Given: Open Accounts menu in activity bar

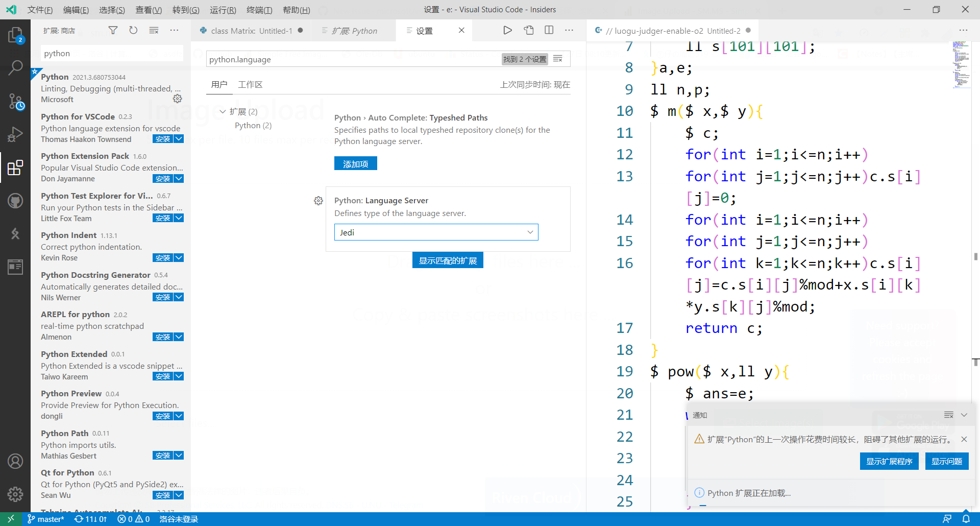Looking at the screenshot, I should pyautogui.click(x=15, y=461).
